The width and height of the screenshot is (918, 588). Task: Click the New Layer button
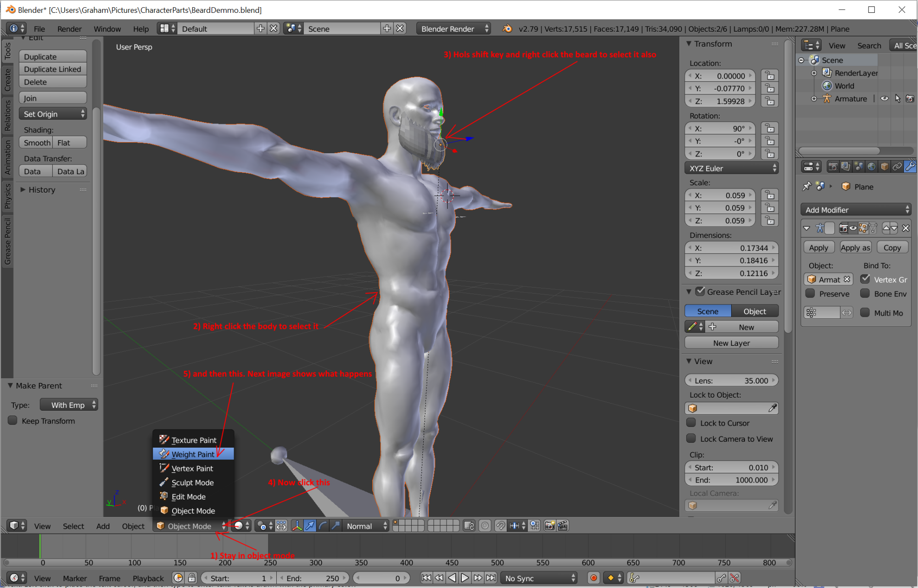[732, 343]
